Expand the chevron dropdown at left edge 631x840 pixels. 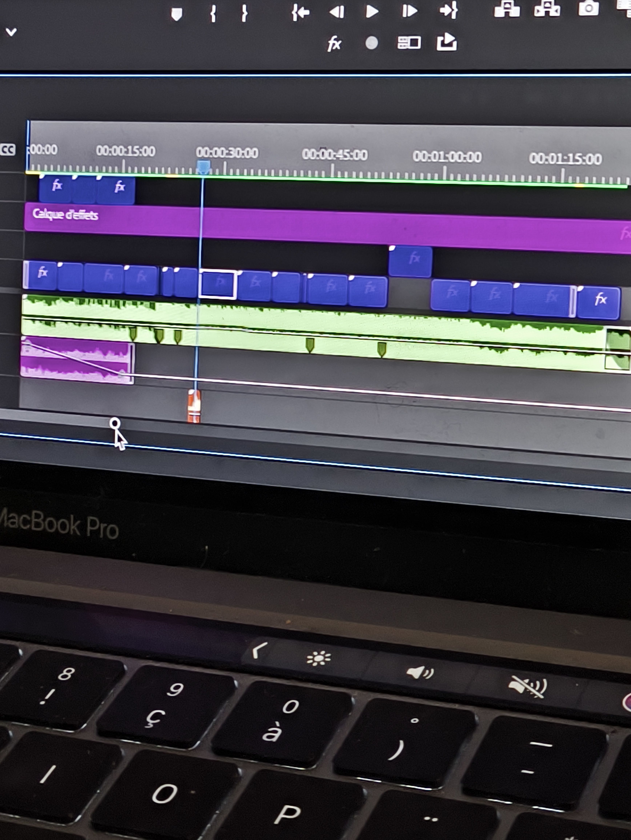tap(11, 32)
